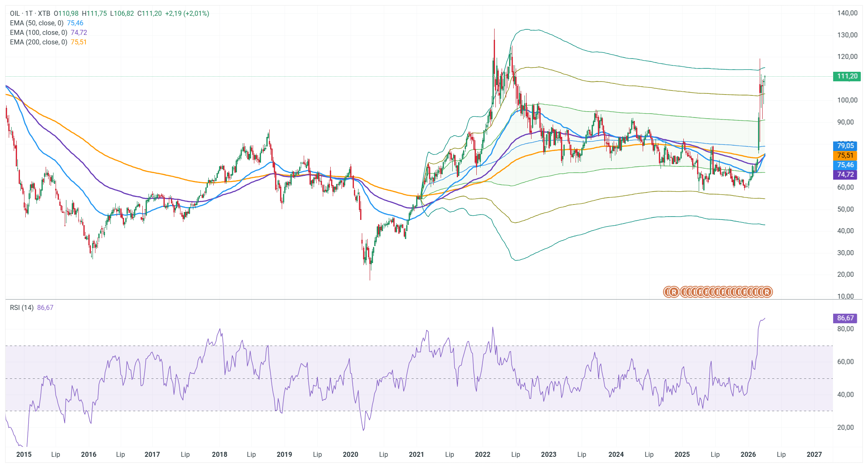Click the 80,00 level on RSI scale
This screenshot has width=868, height=468.
click(x=845, y=329)
